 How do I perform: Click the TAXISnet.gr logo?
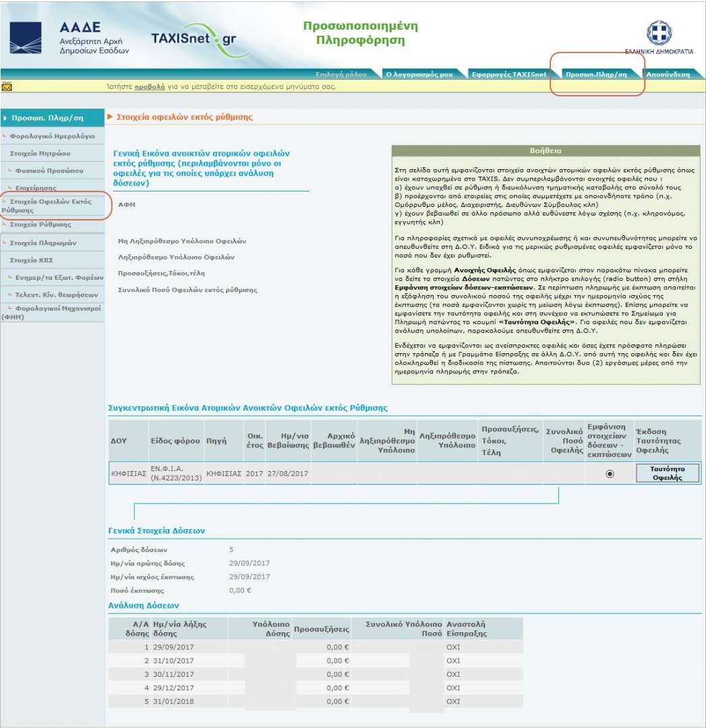[x=194, y=38]
